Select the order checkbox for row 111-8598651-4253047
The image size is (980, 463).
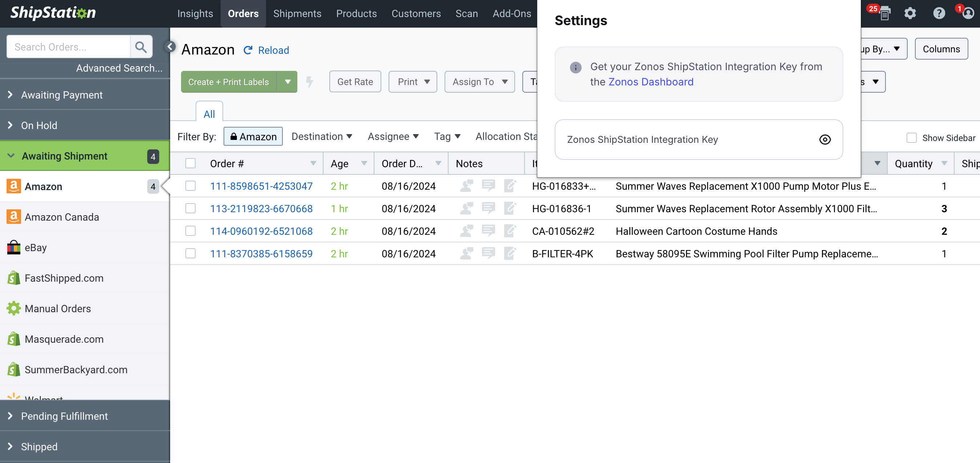190,186
